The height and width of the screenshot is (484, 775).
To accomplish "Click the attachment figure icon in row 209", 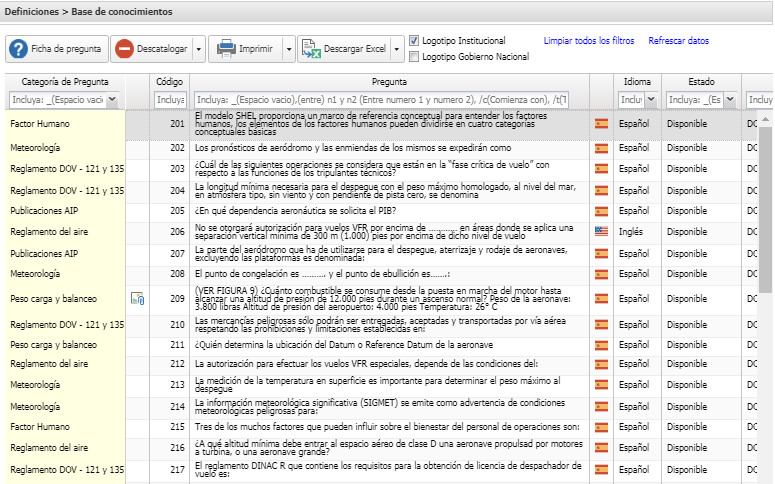I will (137, 299).
